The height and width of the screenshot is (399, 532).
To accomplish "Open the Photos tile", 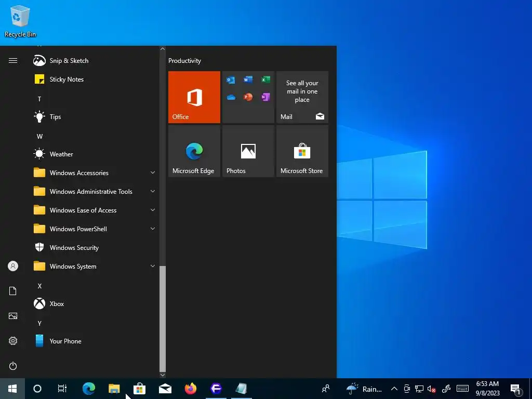I will click(248, 151).
